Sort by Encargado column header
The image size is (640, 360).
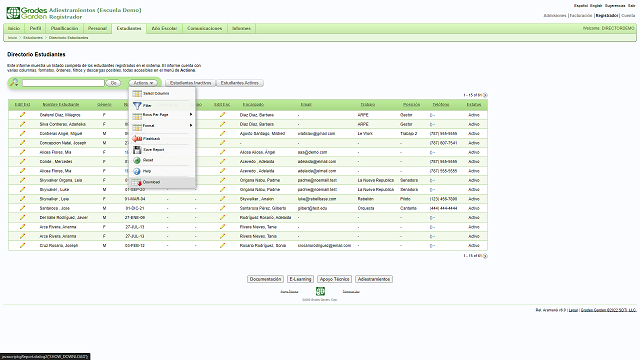pos(253,104)
